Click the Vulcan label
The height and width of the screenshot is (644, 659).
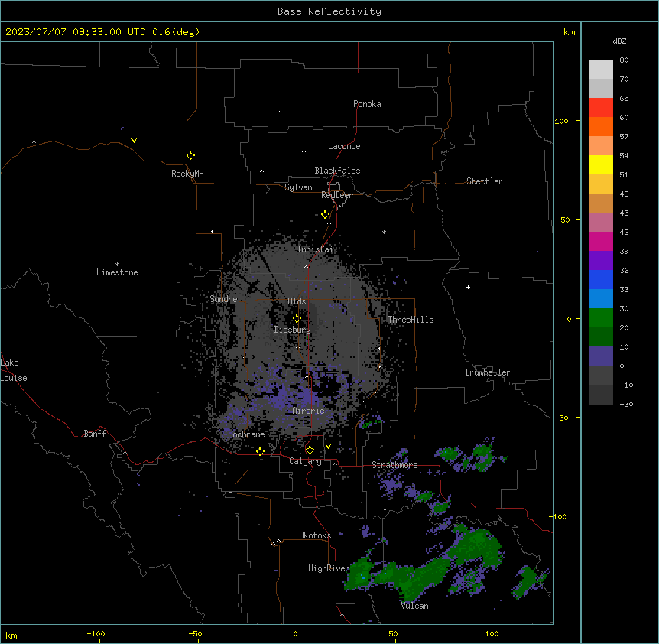tap(415, 606)
